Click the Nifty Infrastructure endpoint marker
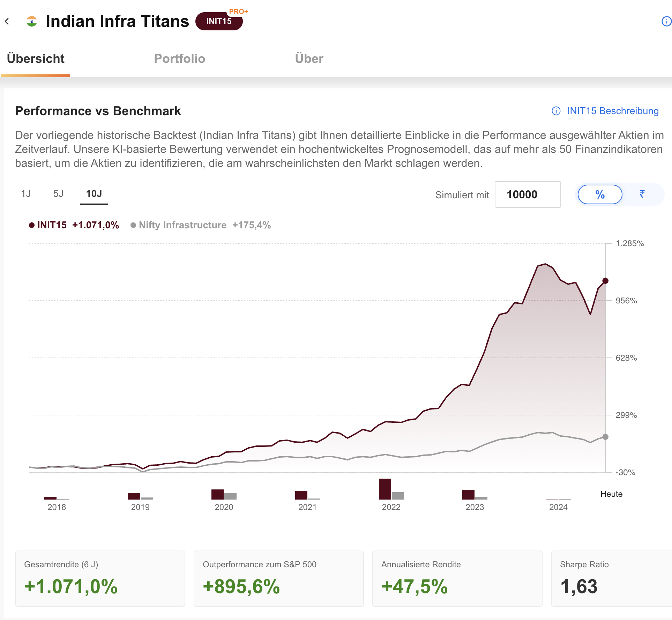The width and height of the screenshot is (672, 620). coord(605,437)
